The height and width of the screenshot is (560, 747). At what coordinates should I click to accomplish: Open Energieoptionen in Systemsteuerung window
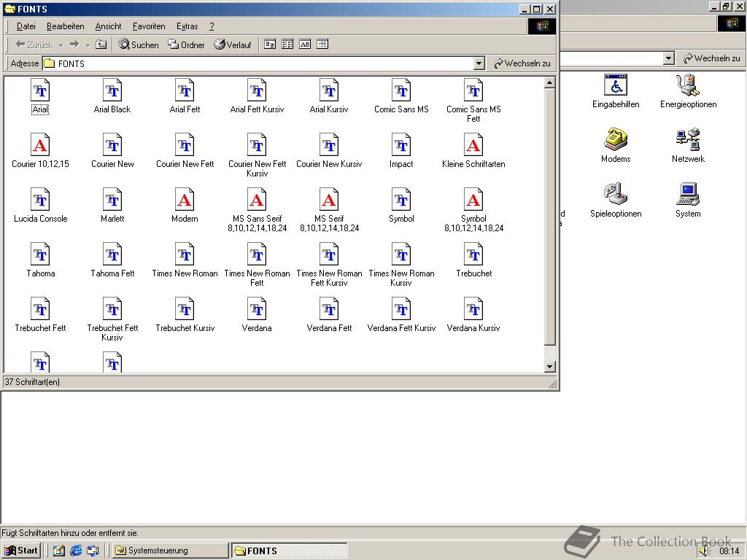pyautogui.click(x=688, y=91)
